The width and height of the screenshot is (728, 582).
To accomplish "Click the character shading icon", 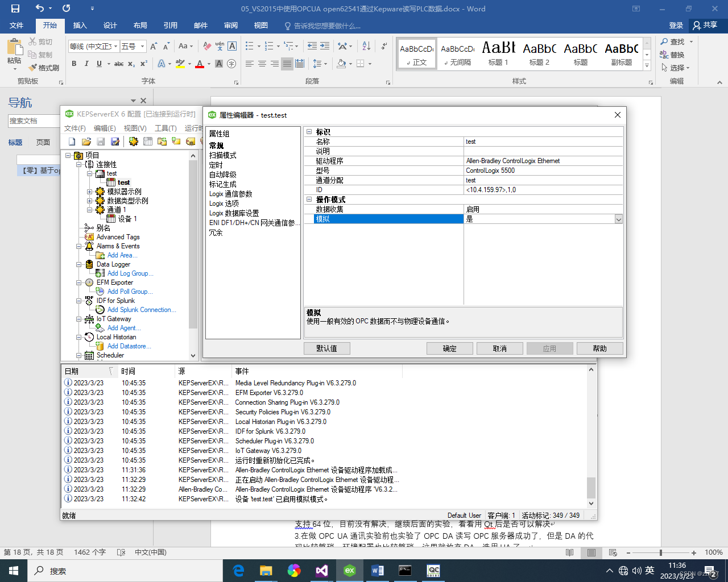I will pyautogui.click(x=219, y=64).
